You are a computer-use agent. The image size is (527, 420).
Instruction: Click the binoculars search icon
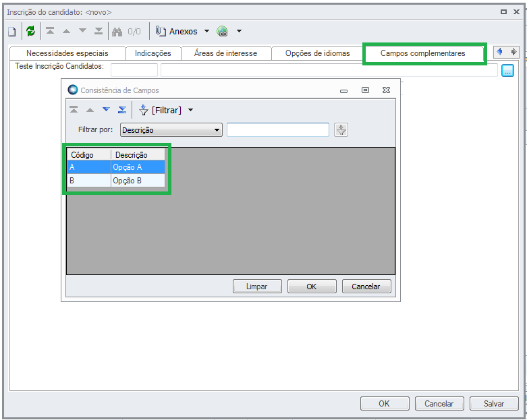click(x=117, y=32)
